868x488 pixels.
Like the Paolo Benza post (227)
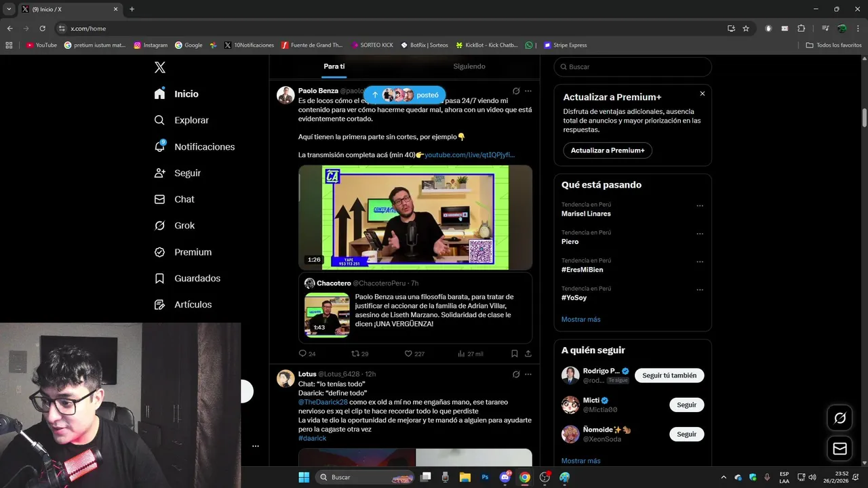[x=414, y=354]
